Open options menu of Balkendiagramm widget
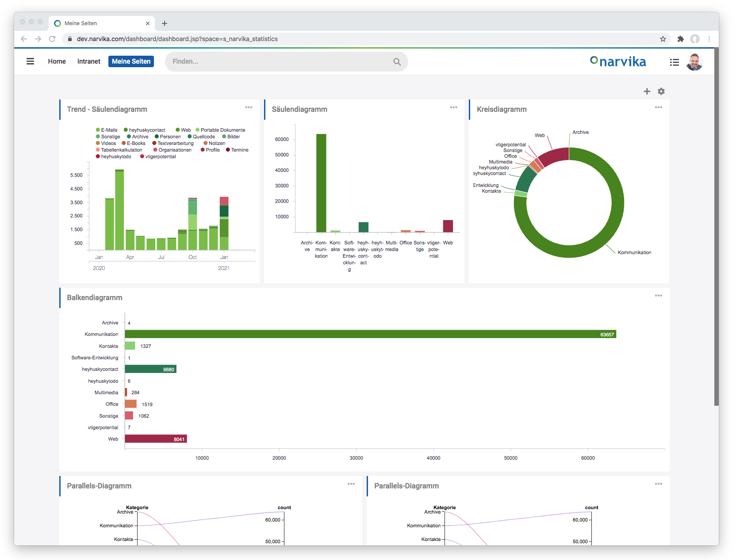 tap(659, 296)
